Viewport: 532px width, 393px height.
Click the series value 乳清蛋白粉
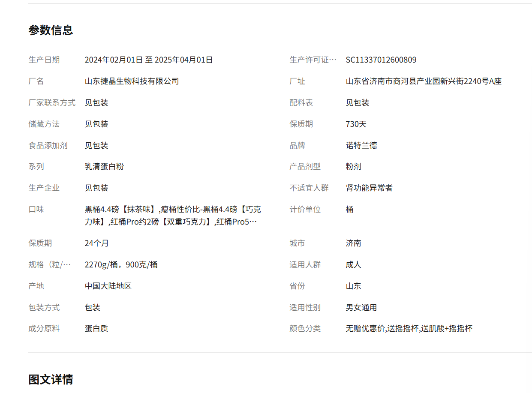(104, 167)
